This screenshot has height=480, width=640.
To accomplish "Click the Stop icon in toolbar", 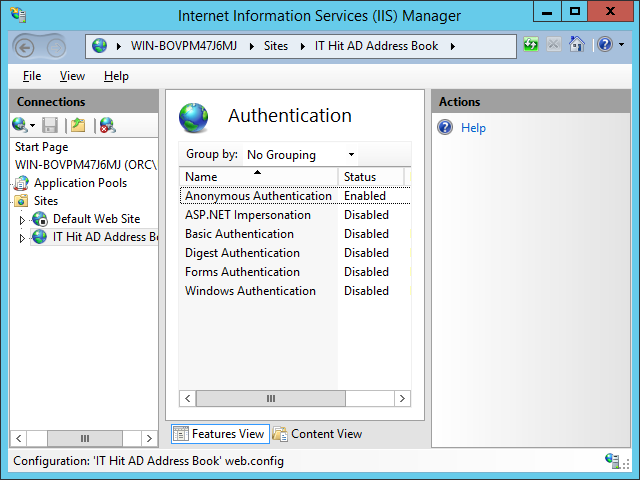I will pos(553,44).
